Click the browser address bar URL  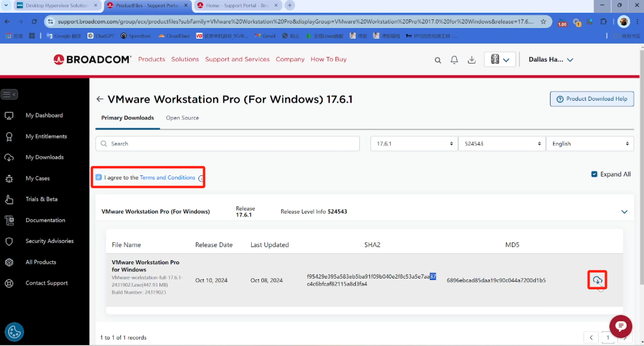tap(296, 22)
